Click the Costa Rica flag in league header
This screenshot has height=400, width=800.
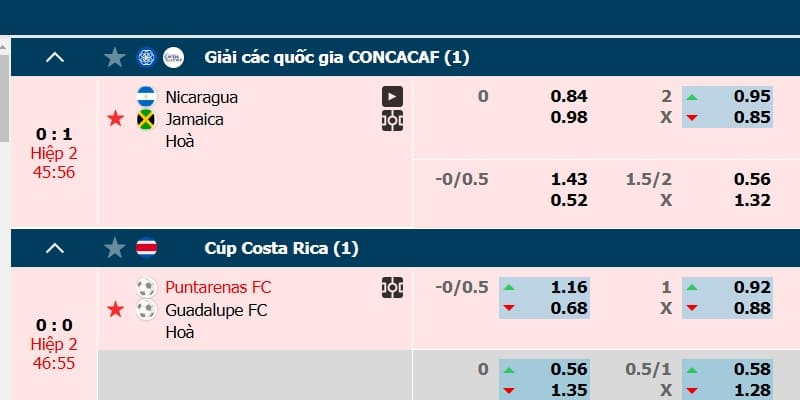[146, 248]
